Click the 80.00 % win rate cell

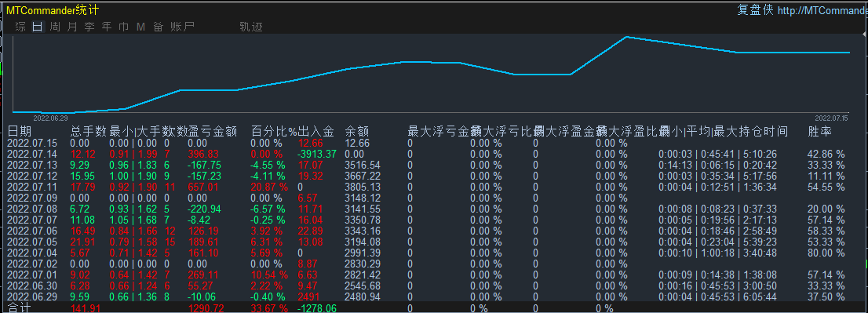[x=826, y=253]
